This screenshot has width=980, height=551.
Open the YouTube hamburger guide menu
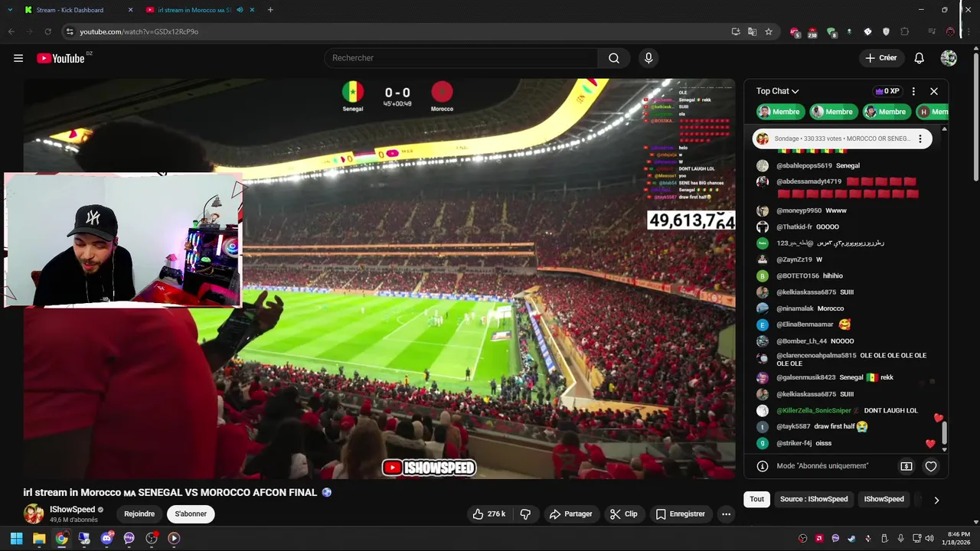(x=18, y=58)
